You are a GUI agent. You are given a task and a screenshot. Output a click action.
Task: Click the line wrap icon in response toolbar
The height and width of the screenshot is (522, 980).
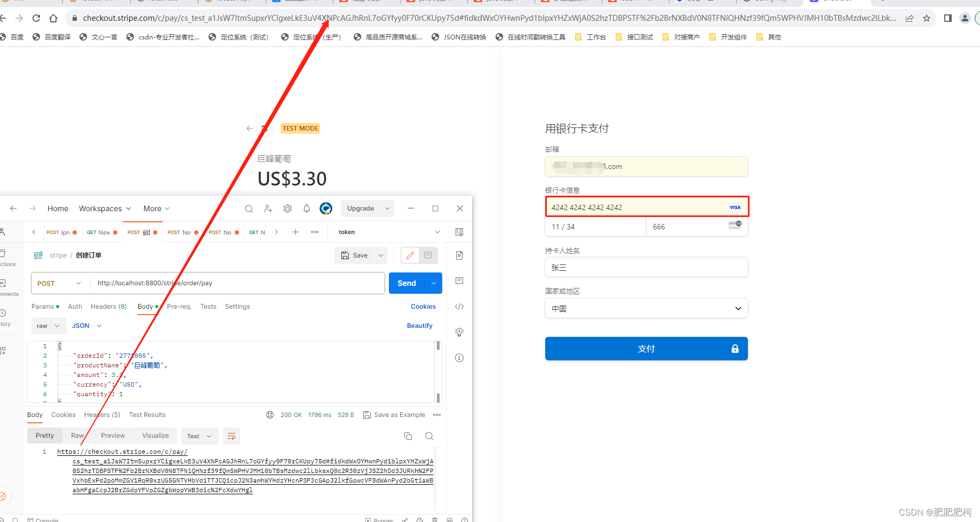232,436
